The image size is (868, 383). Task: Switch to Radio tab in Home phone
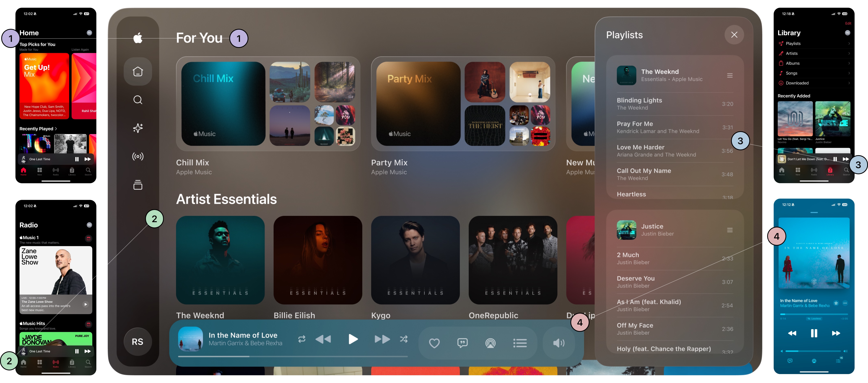pos(56,171)
